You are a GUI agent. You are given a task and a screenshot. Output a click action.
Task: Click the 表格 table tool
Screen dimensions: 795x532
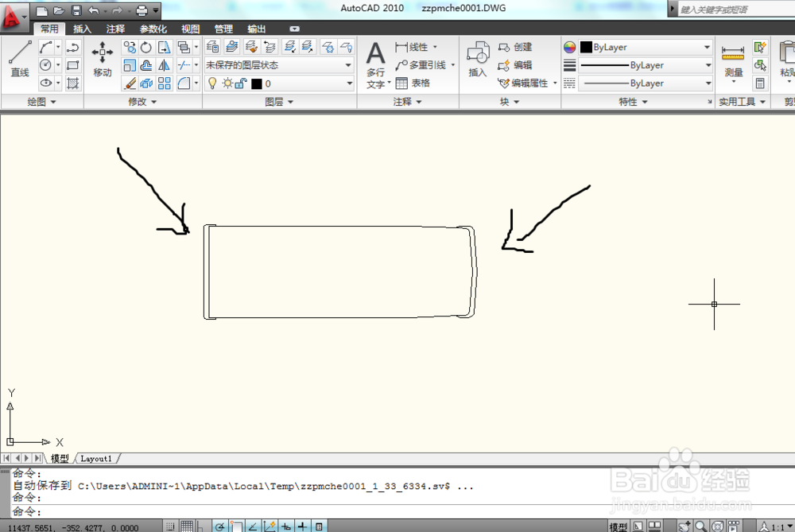click(x=413, y=83)
